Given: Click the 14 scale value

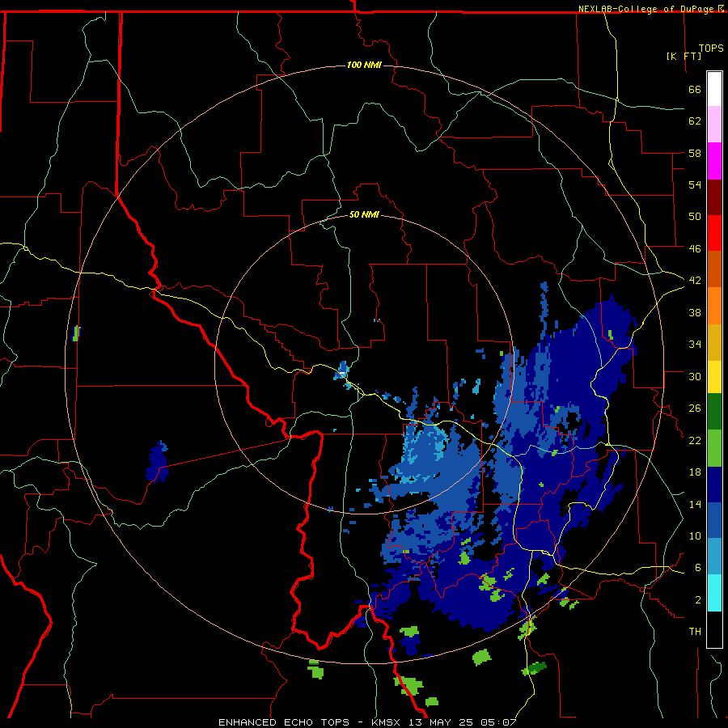Looking at the screenshot, I should click(x=695, y=504).
